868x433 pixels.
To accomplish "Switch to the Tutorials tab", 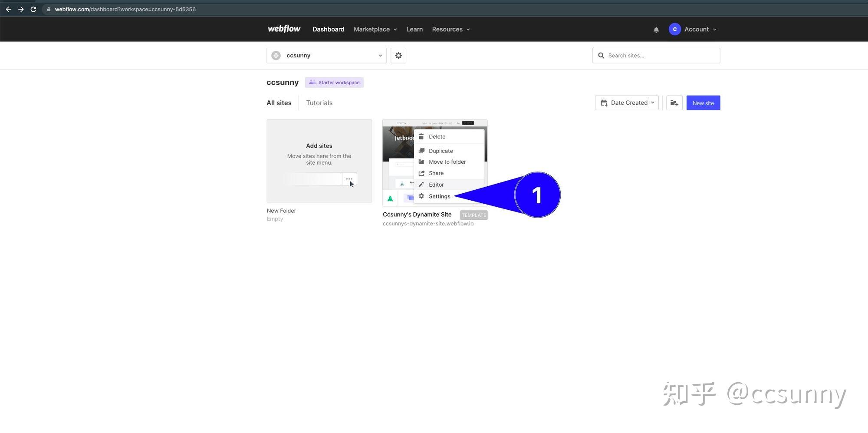I will tap(319, 103).
